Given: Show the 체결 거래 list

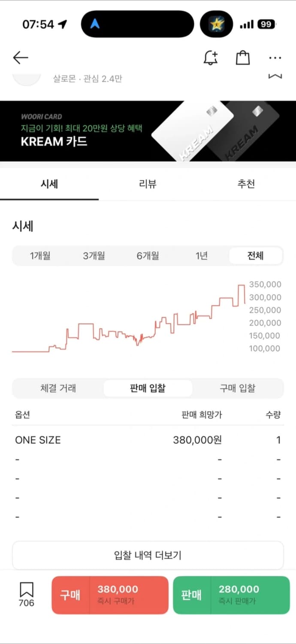Looking at the screenshot, I should (x=58, y=389).
